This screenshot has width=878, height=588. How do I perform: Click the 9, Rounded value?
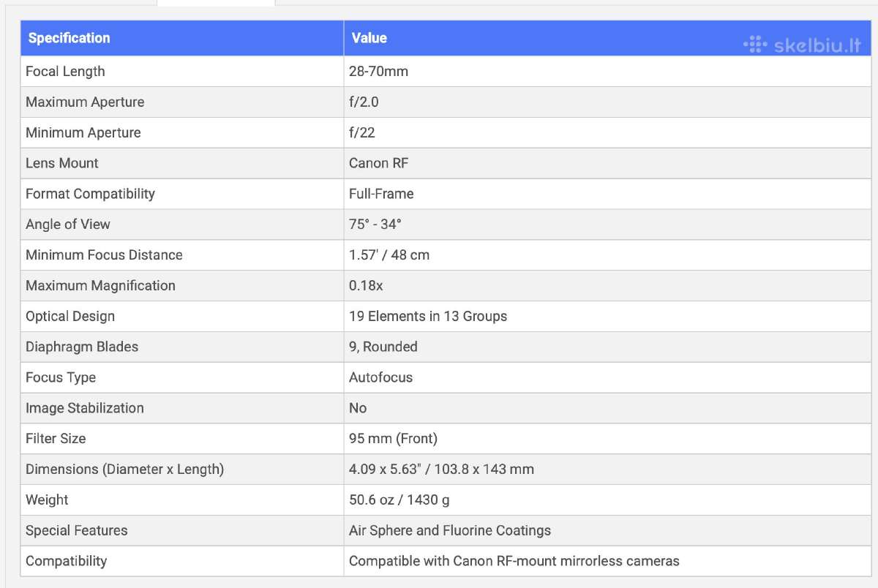pos(383,347)
